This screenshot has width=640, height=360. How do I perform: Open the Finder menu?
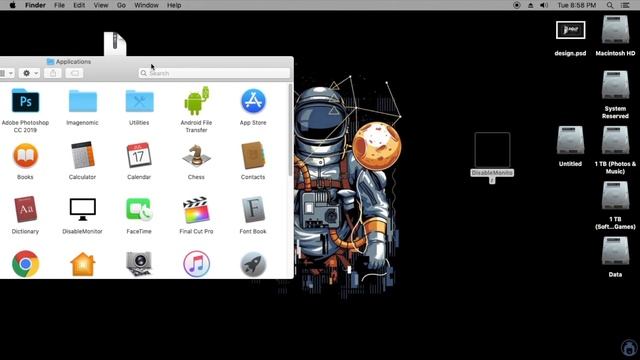(35, 5)
